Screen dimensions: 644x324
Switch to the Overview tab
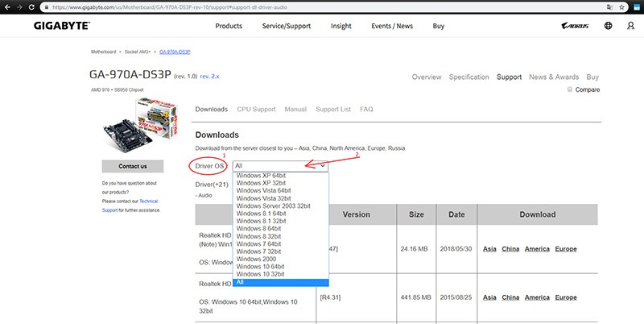pos(427,77)
